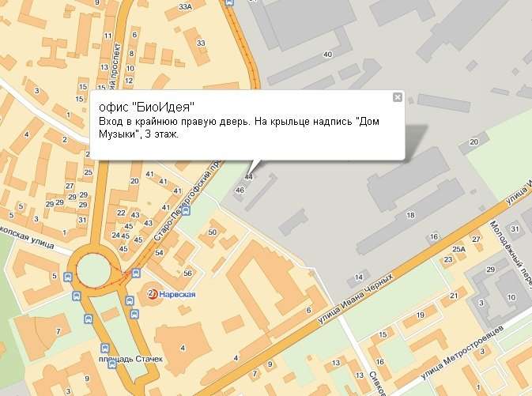Select bus stop icon just east of roundabout
Viewport: 532px width, 396px height.
coord(136,273)
